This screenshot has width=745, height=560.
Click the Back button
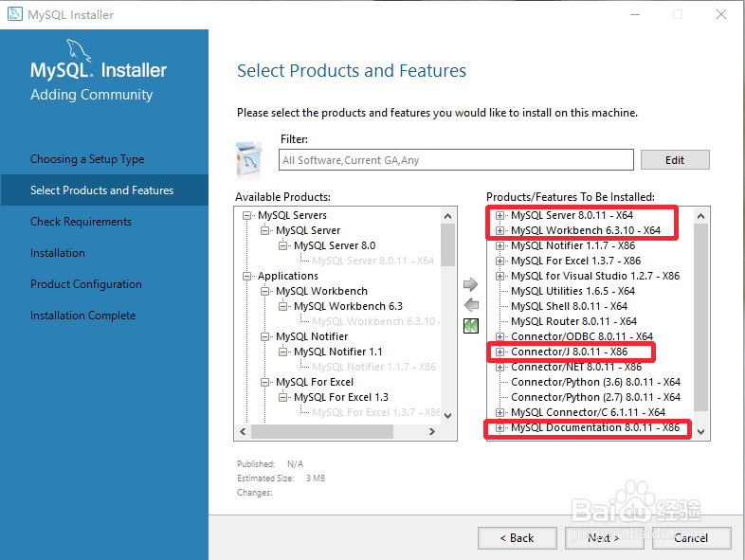(x=517, y=537)
